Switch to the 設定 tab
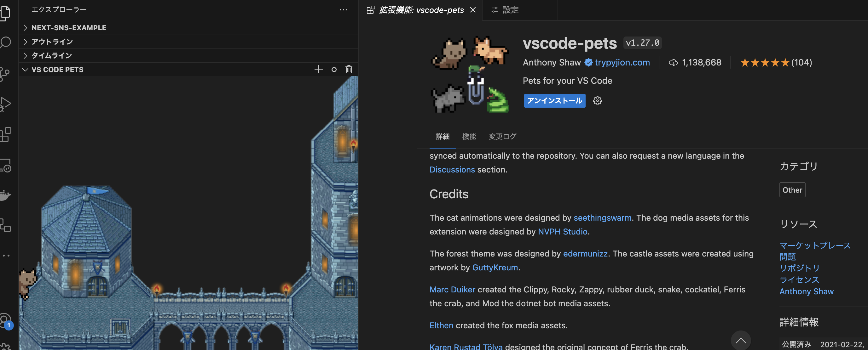 [x=511, y=10]
